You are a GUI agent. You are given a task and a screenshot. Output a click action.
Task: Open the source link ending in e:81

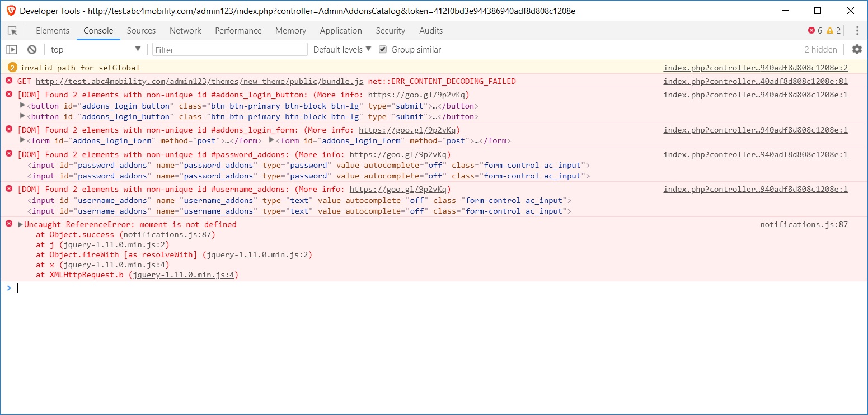[756, 81]
